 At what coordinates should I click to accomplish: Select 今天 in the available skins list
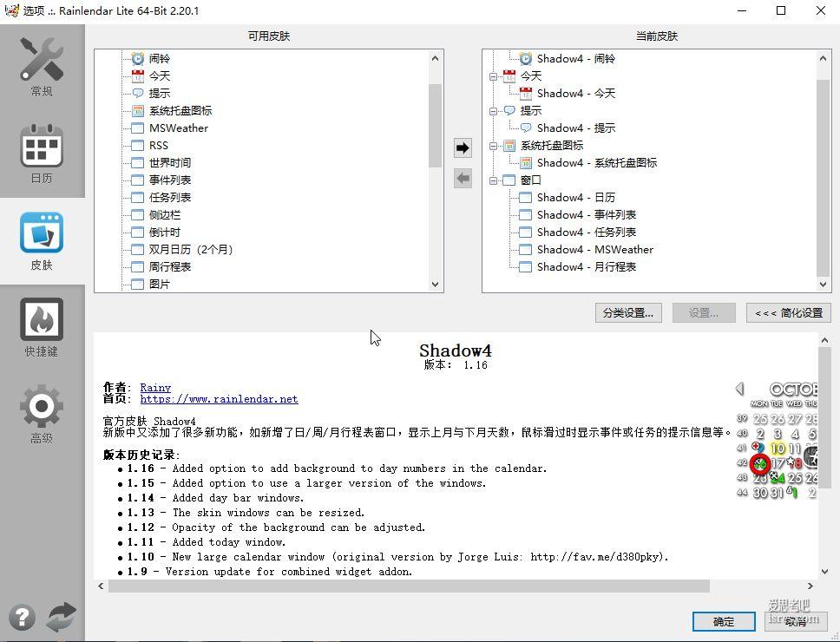(159, 76)
